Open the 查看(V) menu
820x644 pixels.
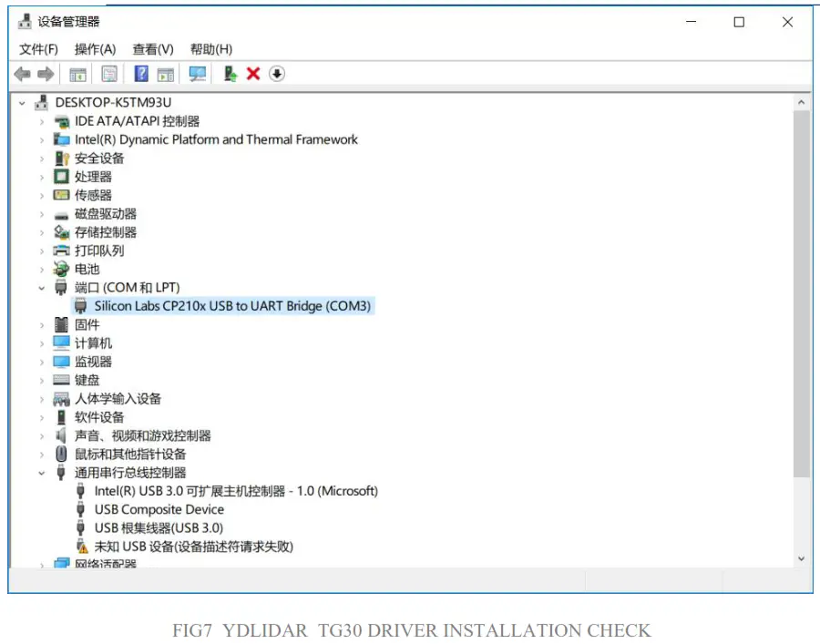152,48
